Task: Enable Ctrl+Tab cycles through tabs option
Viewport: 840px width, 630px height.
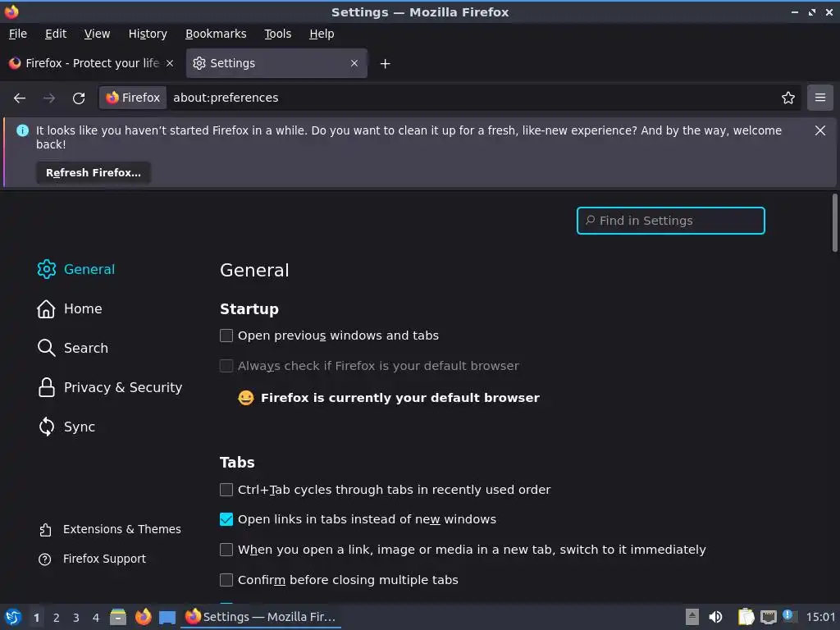Action: [x=226, y=490]
